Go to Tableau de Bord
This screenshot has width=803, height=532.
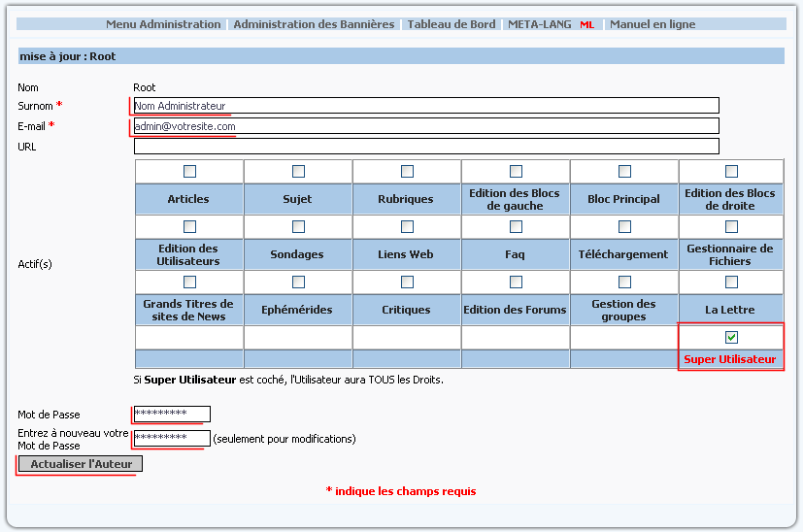click(x=452, y=24)
